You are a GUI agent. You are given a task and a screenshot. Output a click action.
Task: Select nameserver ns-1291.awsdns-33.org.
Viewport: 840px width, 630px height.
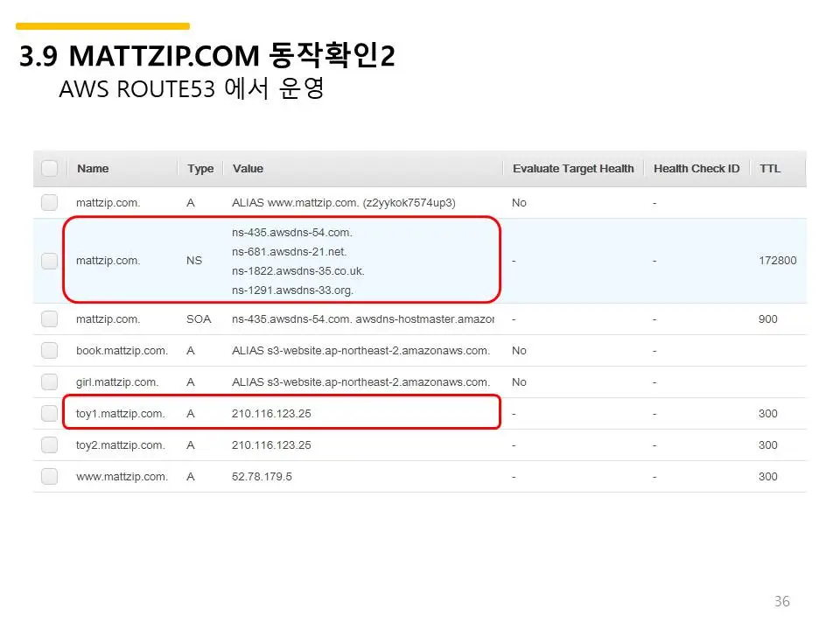tap(292, 290)
